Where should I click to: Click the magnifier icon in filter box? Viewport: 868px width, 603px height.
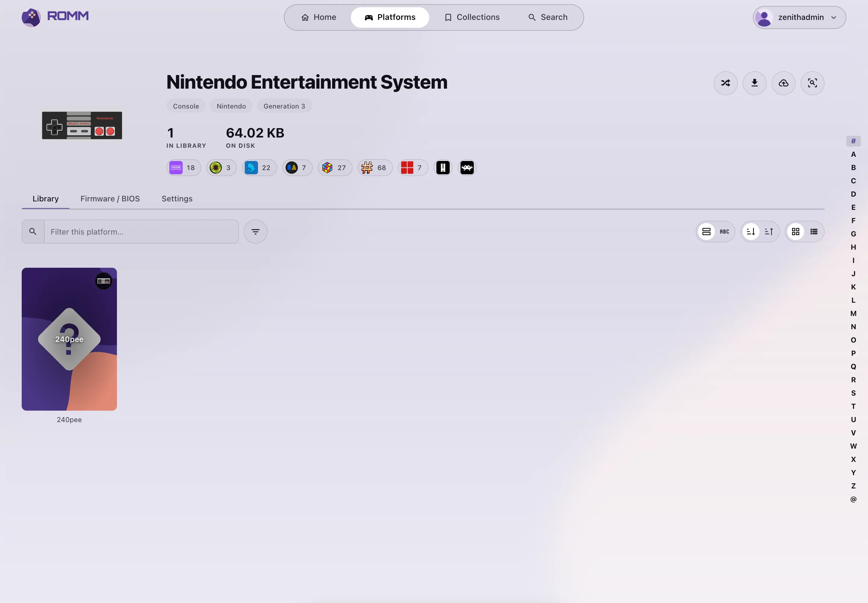point(33,232)
